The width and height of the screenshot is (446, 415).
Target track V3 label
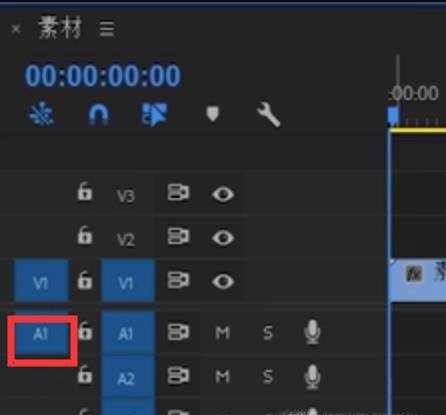[x=126, y=196]
